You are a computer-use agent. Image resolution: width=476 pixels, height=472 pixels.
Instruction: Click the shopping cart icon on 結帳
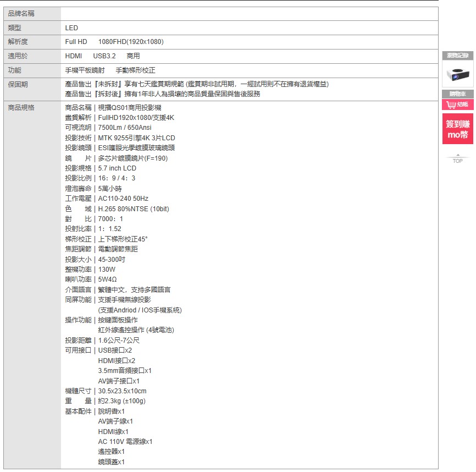451,105
